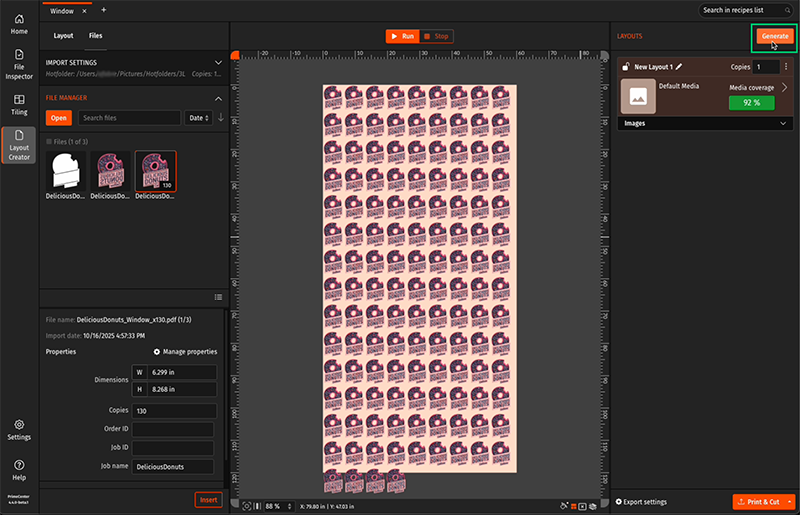Screen dimensions: 800x515
Task: Click the Default Media image thumbnail
Action: [638, 96]
